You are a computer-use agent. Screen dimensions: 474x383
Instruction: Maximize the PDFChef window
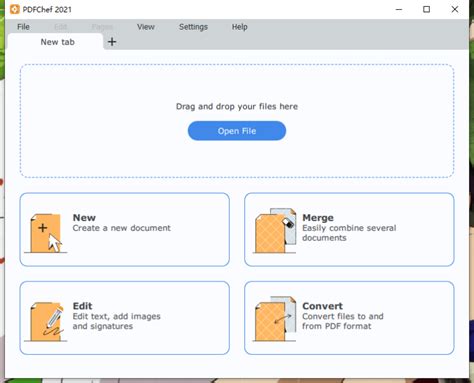tap(426, 9)
